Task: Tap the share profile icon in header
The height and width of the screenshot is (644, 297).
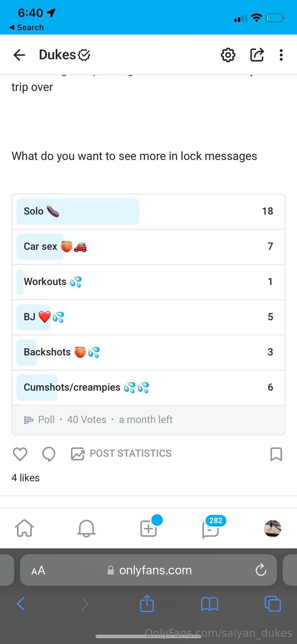Action: tap(257, 55)
